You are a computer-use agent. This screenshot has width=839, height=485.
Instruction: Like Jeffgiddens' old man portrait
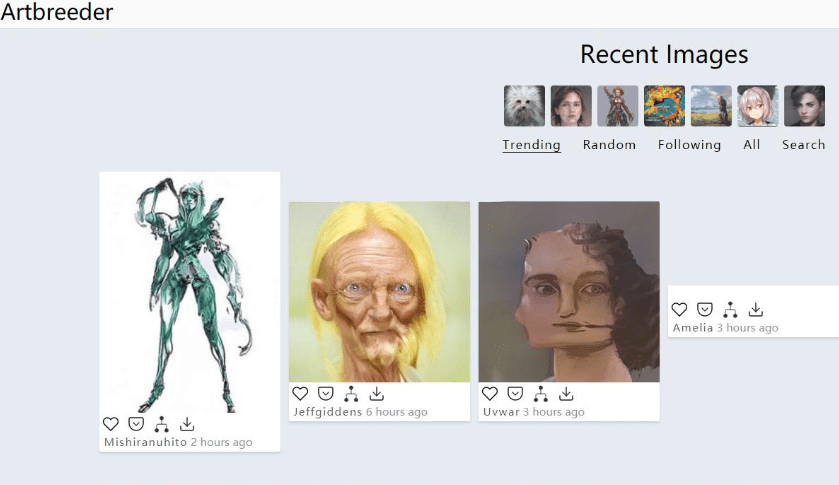pyautogui.click(x=300, y=394)
